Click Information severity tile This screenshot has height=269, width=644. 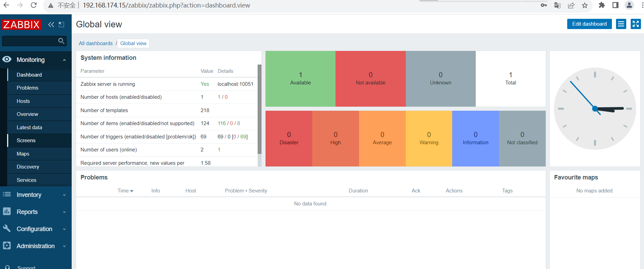475,138
